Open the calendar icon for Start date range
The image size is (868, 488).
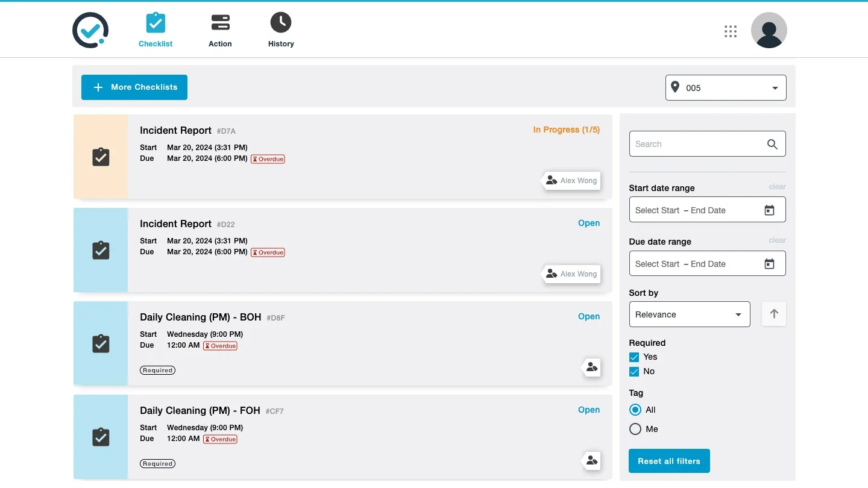tap(769, 210)
